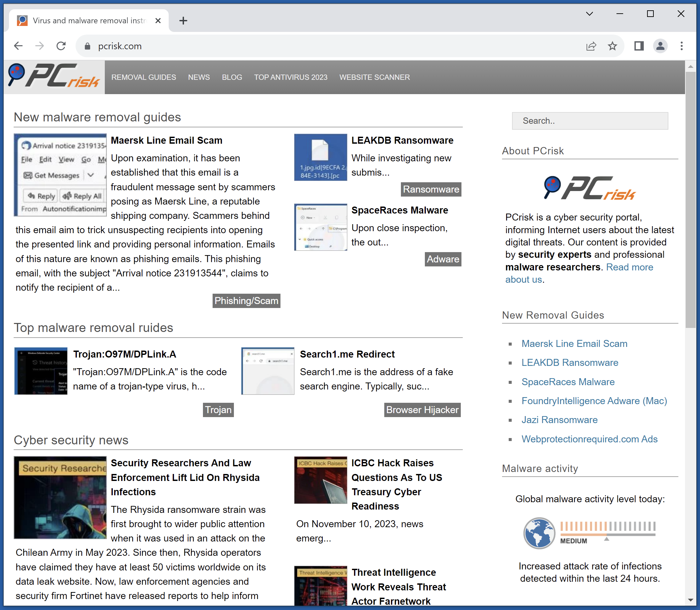Click the Phishing/Scam category tag

tap(246, 301)
